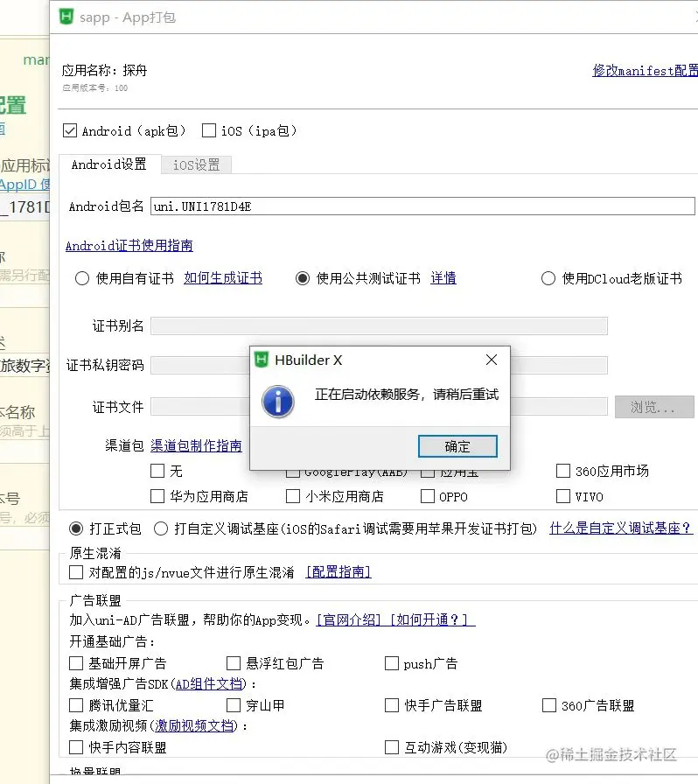Check the push广告 checkbox
The width and height of the screenshot is (698, 784).
[x=392, y=663]
